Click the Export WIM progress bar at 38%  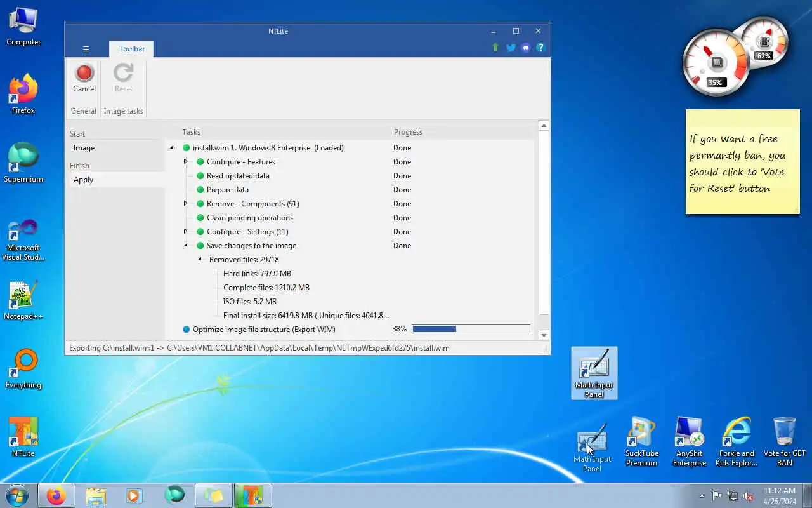pos(471,329)
